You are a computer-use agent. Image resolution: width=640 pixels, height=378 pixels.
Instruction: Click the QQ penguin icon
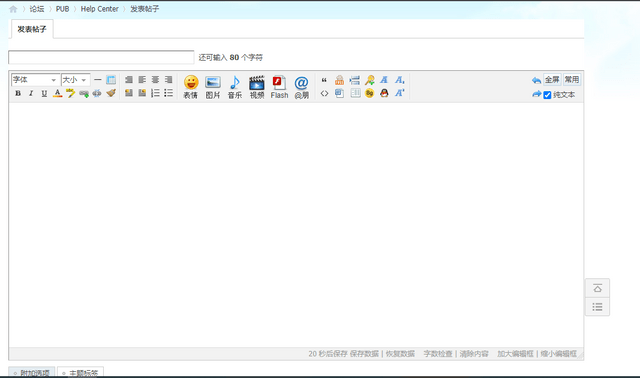(384, 93)
